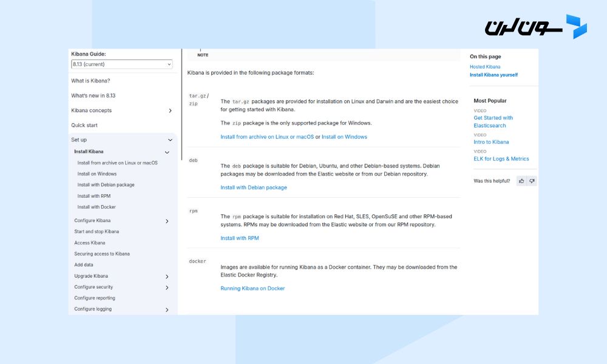Expand the Configure logging chevron
This screenshot has width=607, height=364.
(167, 310)
